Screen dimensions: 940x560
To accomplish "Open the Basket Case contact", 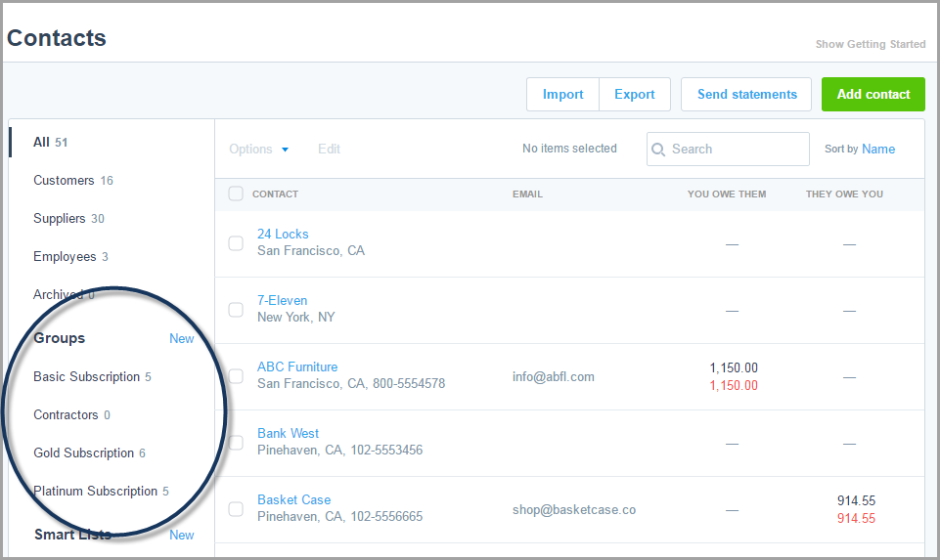I will click(293, 500).
